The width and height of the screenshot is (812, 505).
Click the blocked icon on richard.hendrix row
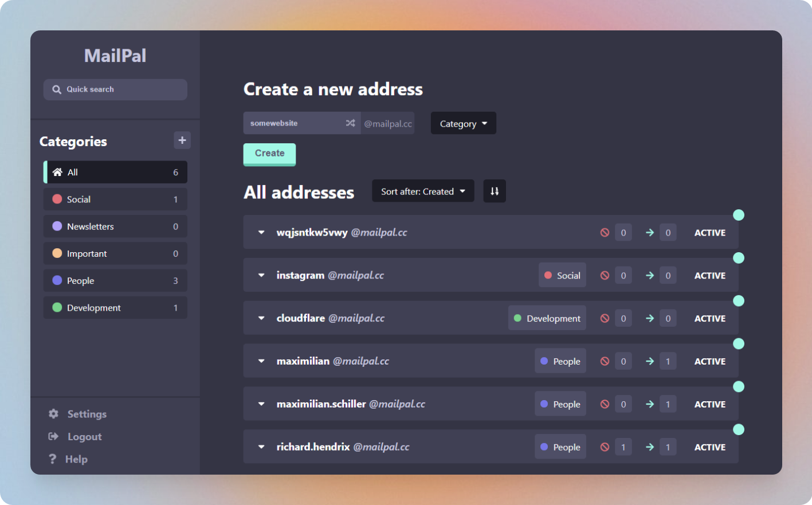pos(605,447)
